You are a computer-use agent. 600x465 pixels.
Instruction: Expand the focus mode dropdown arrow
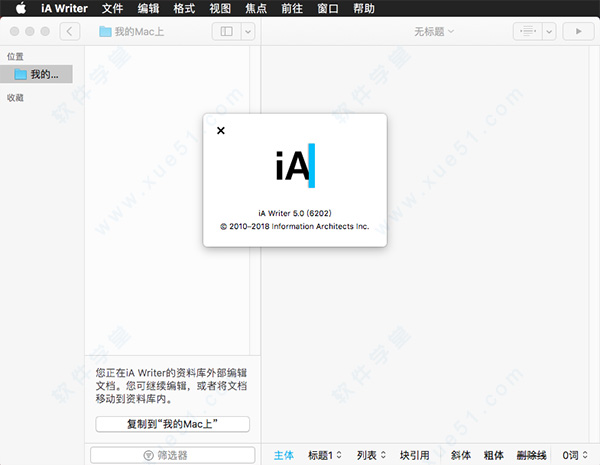549,31
